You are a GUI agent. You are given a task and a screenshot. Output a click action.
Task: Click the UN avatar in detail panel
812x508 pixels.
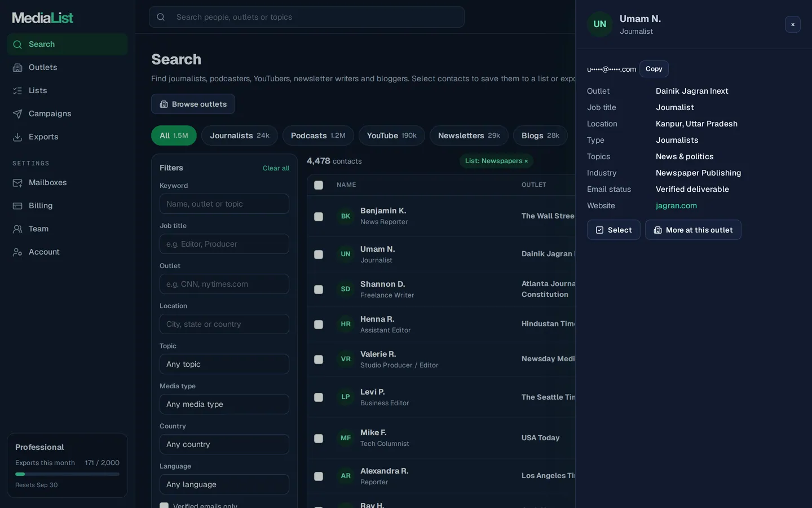[x=600, y=24]
